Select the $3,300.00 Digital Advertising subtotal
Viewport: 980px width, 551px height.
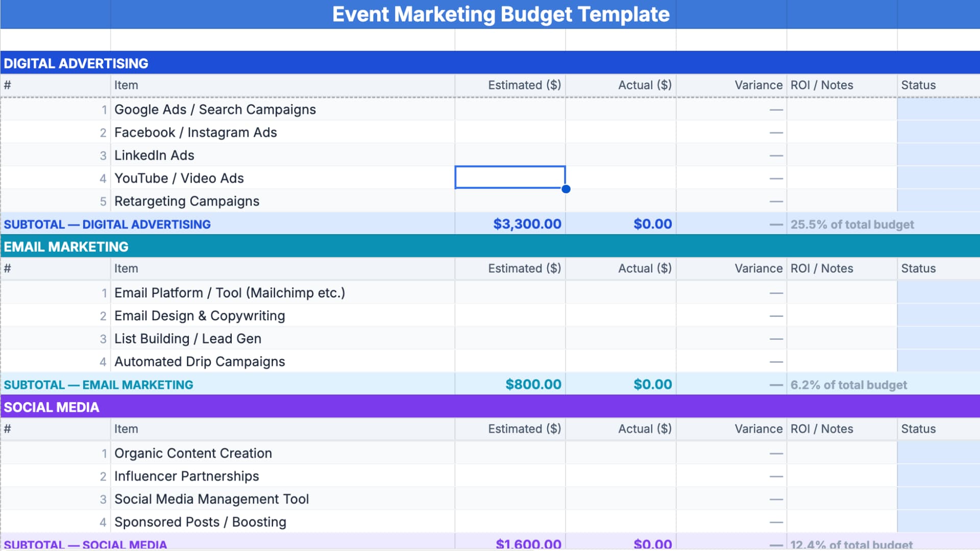click(527, 223)
